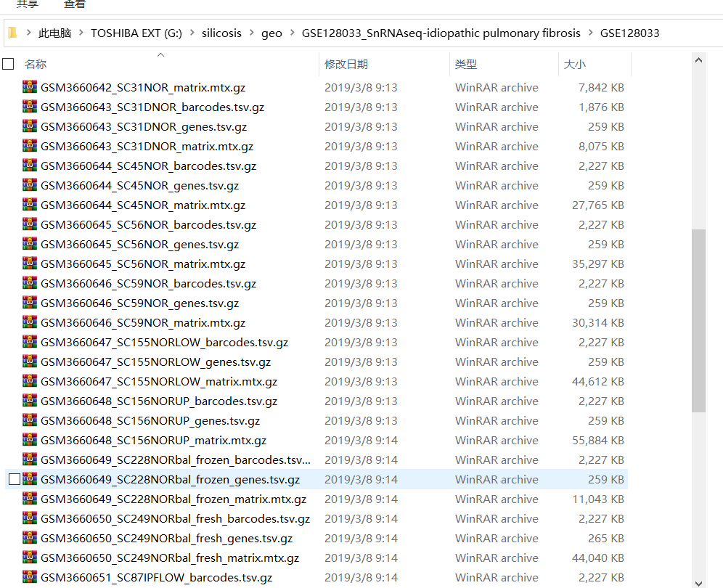Select GSM3660647_SC155NORLOW_matrix.mtx.gz file name
Image resolution: width=723 pixels, height=588 pixels.
click(159, 381)
